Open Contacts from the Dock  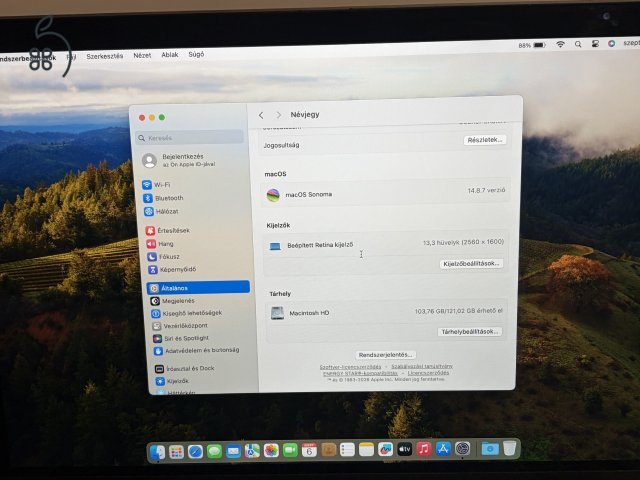pyautogui.click(x=328, y=450)
